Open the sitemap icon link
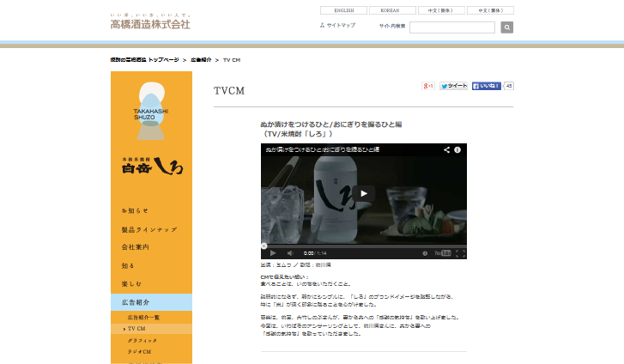The height and width of the screenshot is (364, 624). [x=337, y=25]
